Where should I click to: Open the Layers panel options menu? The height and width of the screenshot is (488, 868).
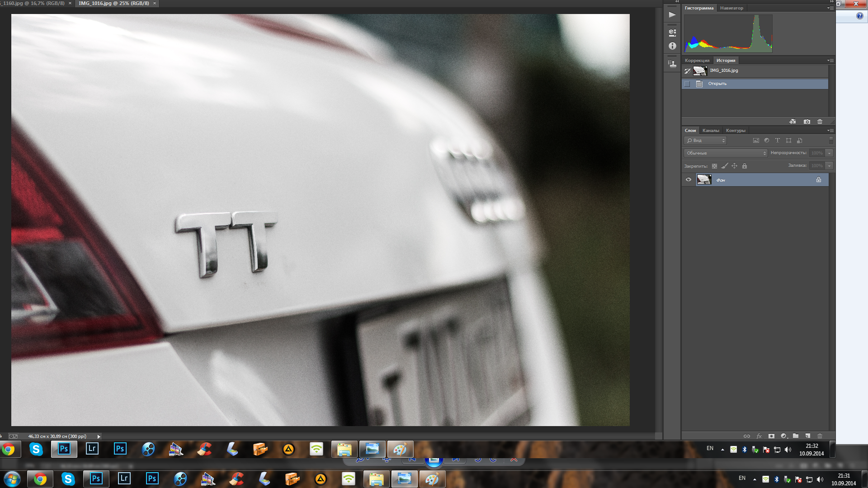tap(831, 131)
